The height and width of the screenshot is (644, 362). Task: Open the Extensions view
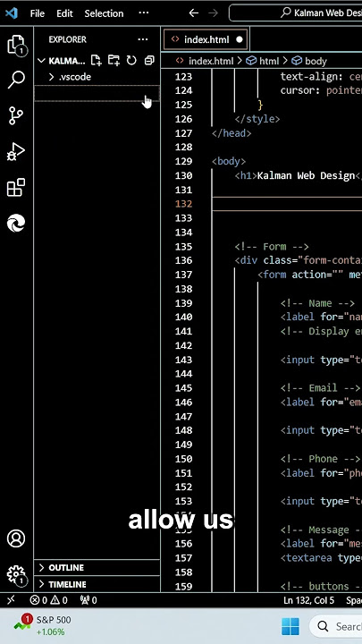click(16, 187)
